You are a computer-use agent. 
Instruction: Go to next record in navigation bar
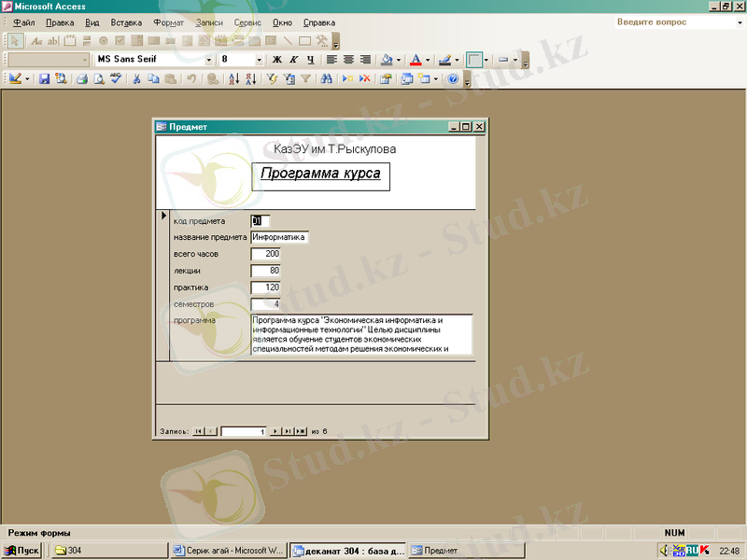click(275, 431)
